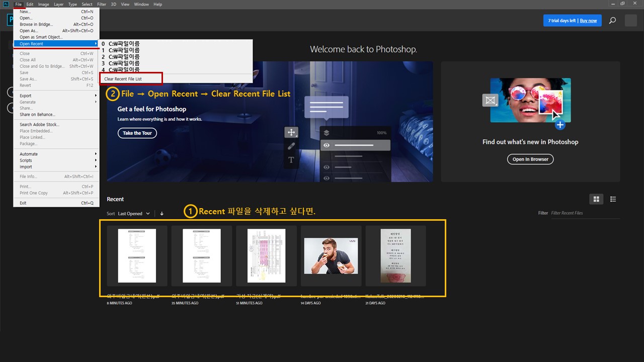Choose New... from the File menu
This screenshot has height=362, width=644.
click(x=56, y=12)
